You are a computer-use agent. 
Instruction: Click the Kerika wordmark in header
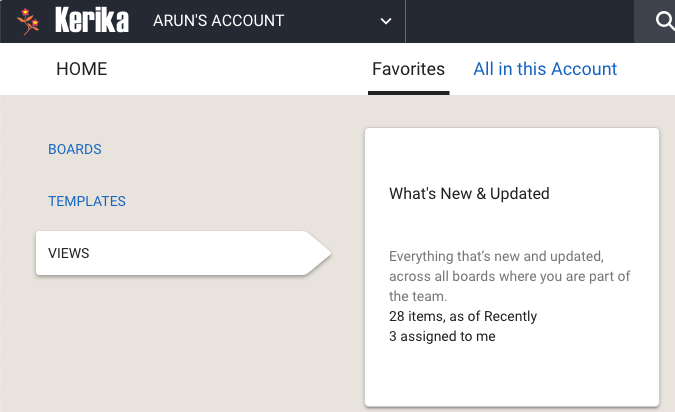point(92,20)
